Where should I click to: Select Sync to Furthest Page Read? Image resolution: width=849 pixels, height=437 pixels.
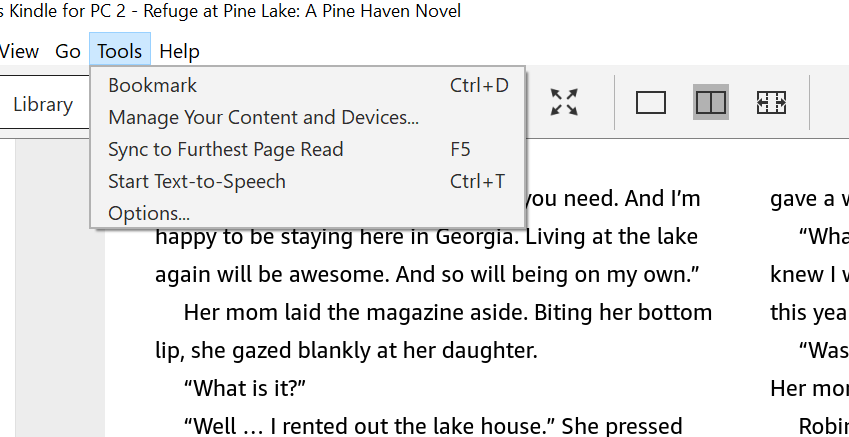[x=225, y=149]
